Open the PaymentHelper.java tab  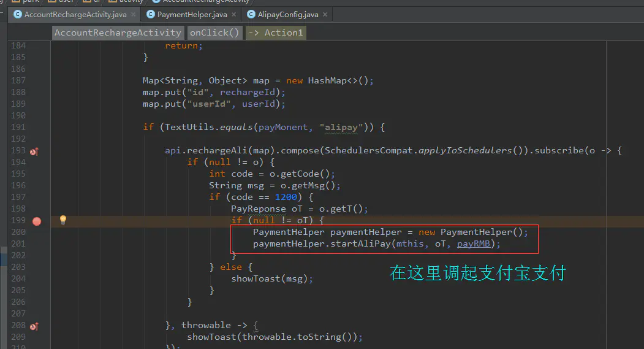click(192, 14)
